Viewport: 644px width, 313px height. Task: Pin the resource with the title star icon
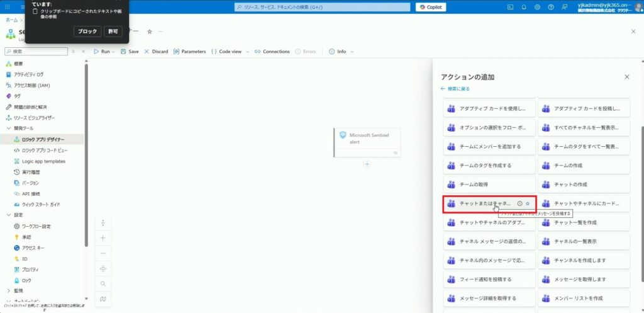click(150, 31)
